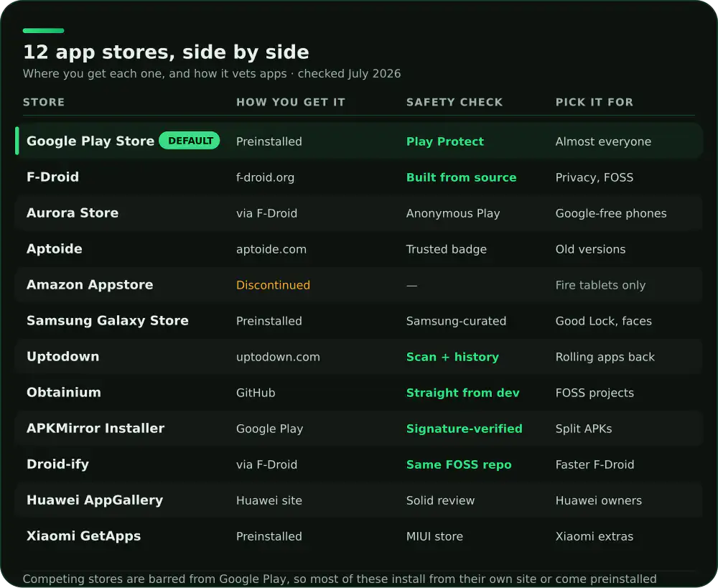
Task: Select the APKMirror Installer name
Action: (x=95, y=428)
